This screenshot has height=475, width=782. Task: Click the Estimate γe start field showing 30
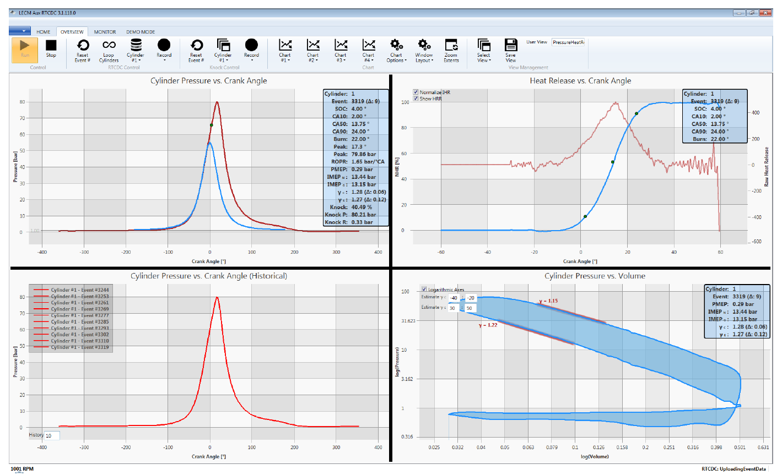(453, 308)
